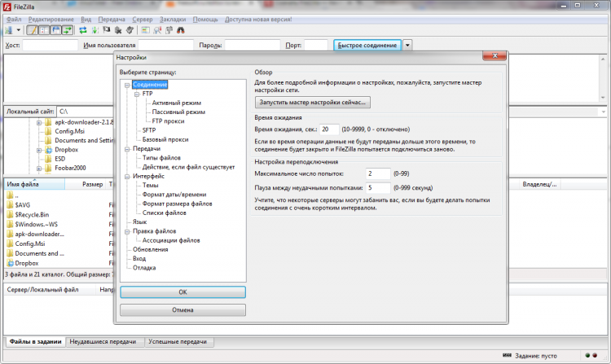Select Язык in settings tree

pos(139,222)
